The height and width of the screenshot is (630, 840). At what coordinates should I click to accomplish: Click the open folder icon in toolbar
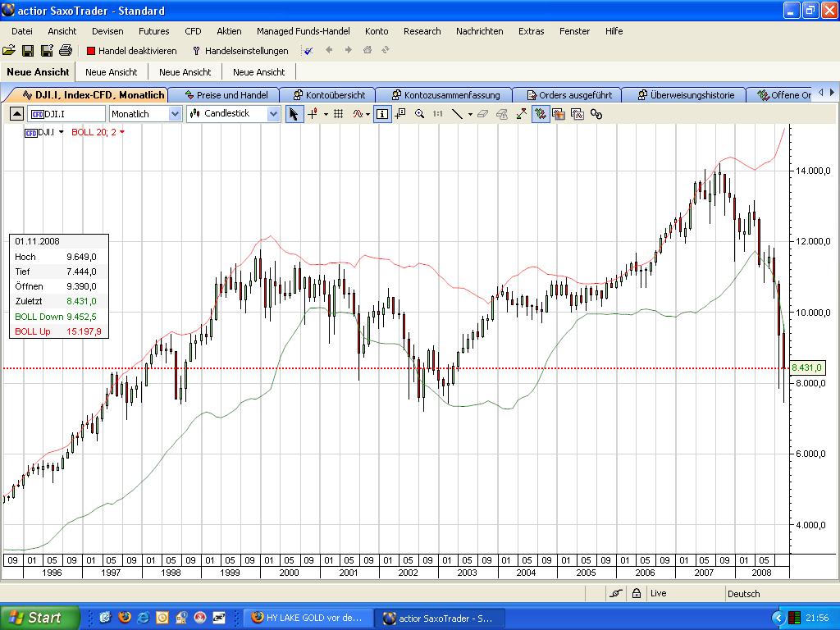(x=8, y=50)
